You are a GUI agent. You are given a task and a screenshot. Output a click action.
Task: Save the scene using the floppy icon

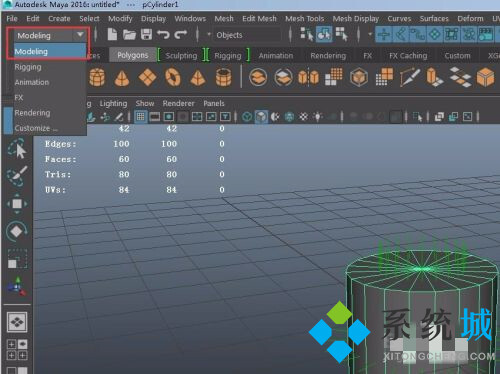click(x=146, y=34)
